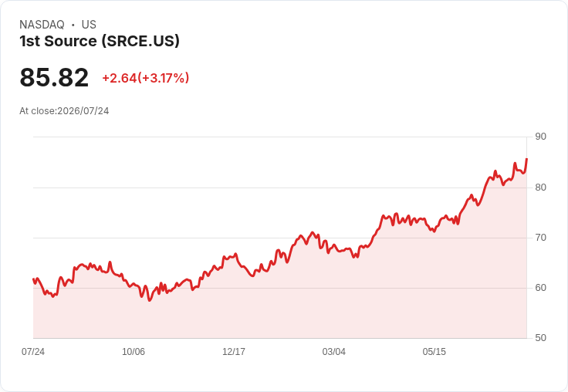Viewport: 568px width, 392px height.
Task: Click the 03/04 date axis label
Action: tap(334, 351)
